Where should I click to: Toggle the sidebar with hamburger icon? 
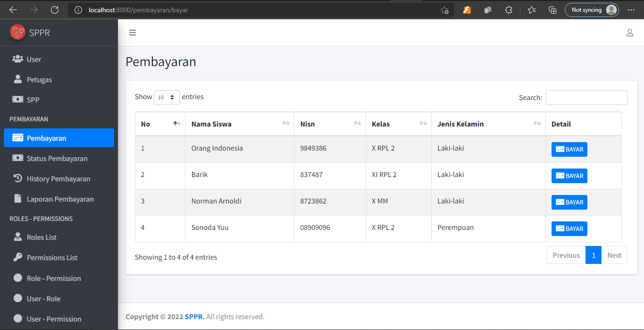pyautogui.click(x=133, y=33)
